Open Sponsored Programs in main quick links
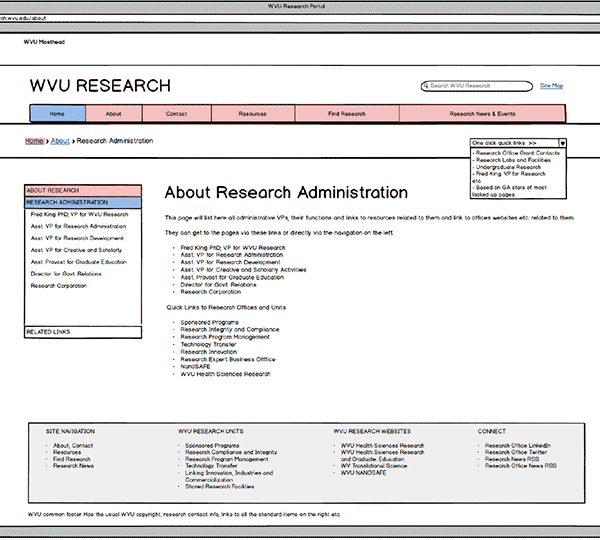The width and height of the screenshot is (600, 540). click(x=210, y=323)
